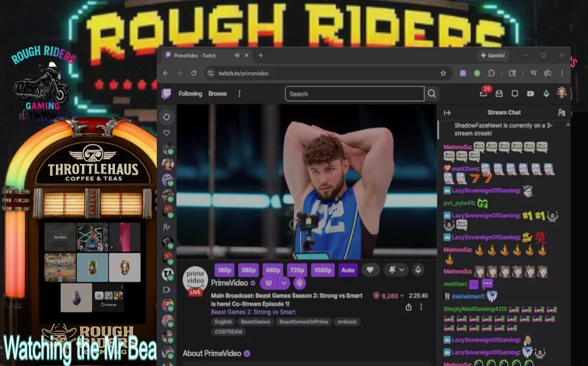Viewport: 588px width, 366px height.
Task: Select 720p quality button
Action: 297,270
